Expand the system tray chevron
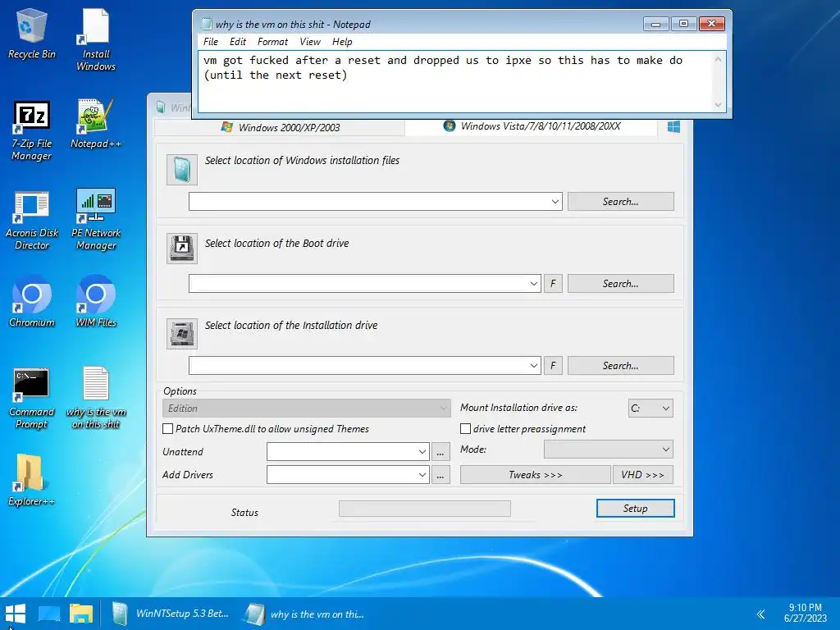The width and height of the screenshot is (840, 630). tap(760, 614)
